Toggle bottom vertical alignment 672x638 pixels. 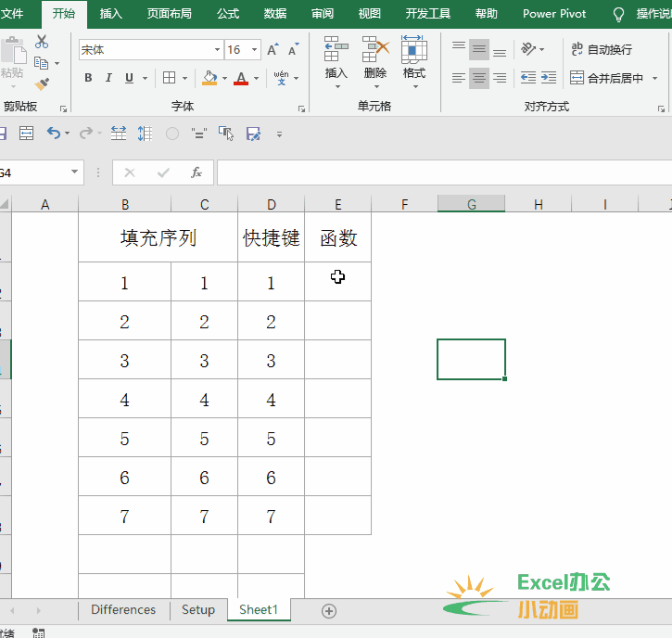[500, 50]
